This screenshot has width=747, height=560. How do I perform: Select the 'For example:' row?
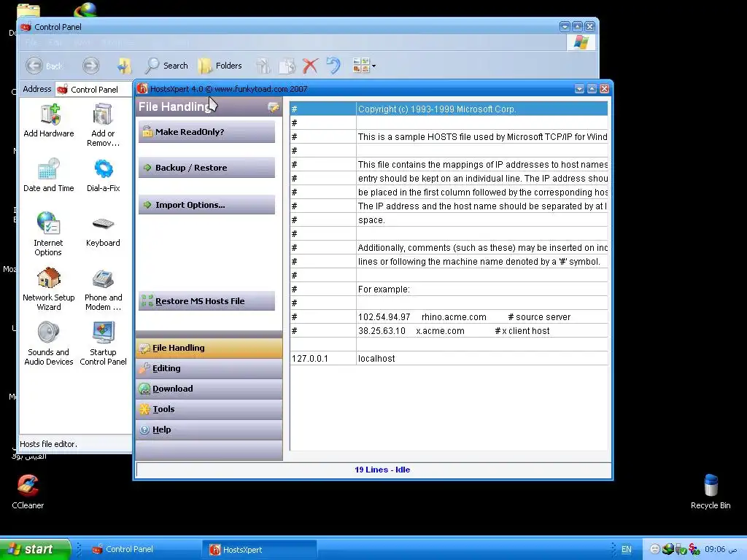449,289
